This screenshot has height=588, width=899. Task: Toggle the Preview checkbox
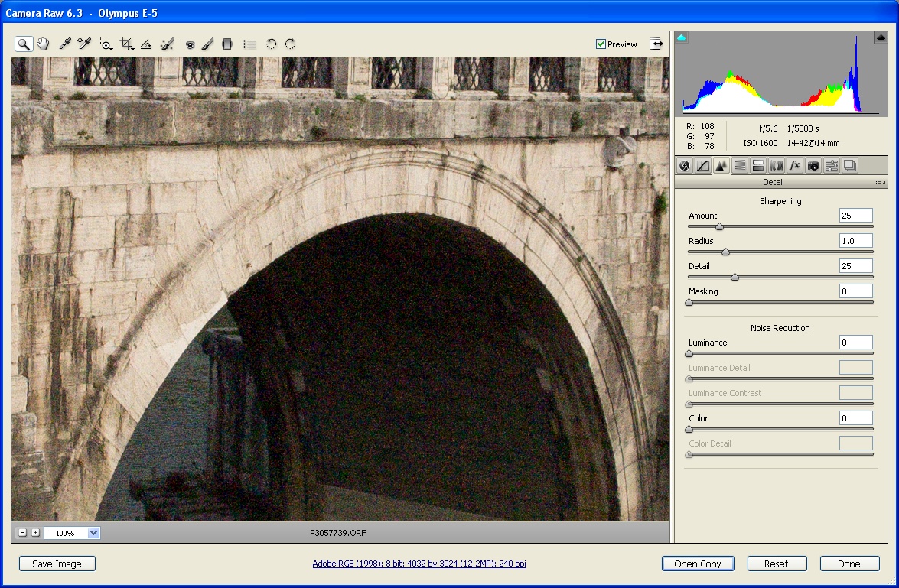coord(601,44)
